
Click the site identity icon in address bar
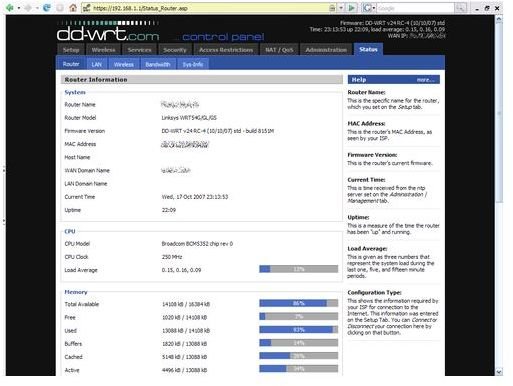tap(87, 8)
